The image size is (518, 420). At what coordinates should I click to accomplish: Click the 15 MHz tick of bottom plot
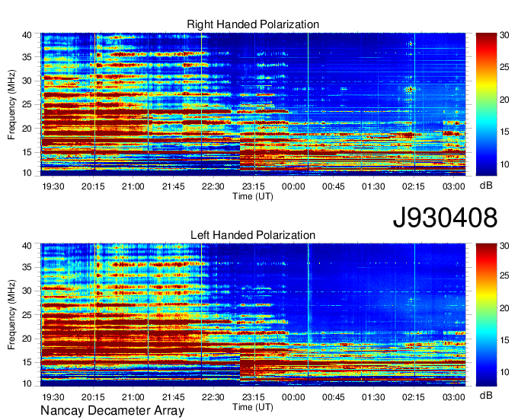(x=27, y=362)
